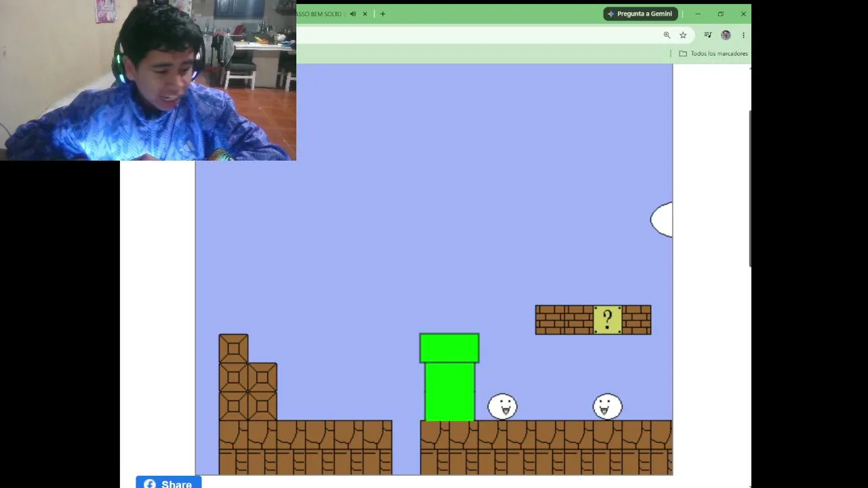The image size is (868, 488).
Task: Click the white cat enemy below the question block
Action: point(608,407)
